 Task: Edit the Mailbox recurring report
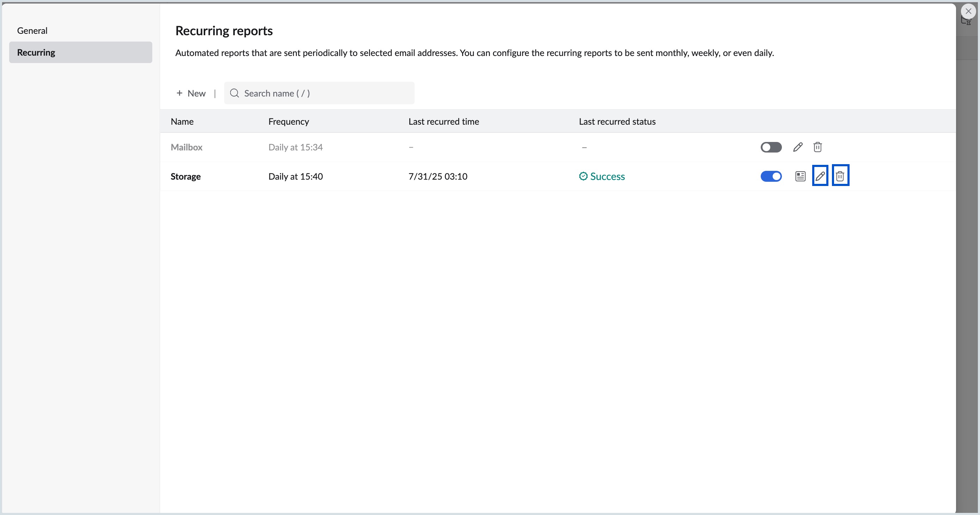coord(798,147)
